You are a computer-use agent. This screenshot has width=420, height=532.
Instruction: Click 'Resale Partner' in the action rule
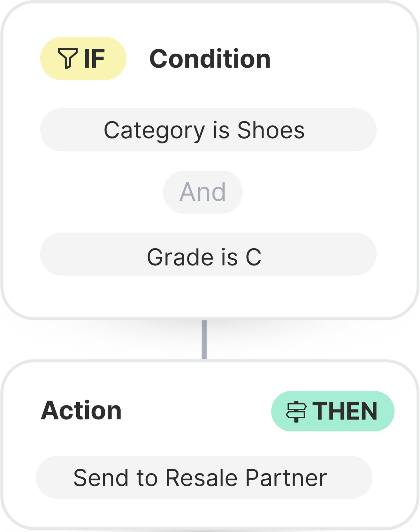pyautogui.click(x=246, y=478)
